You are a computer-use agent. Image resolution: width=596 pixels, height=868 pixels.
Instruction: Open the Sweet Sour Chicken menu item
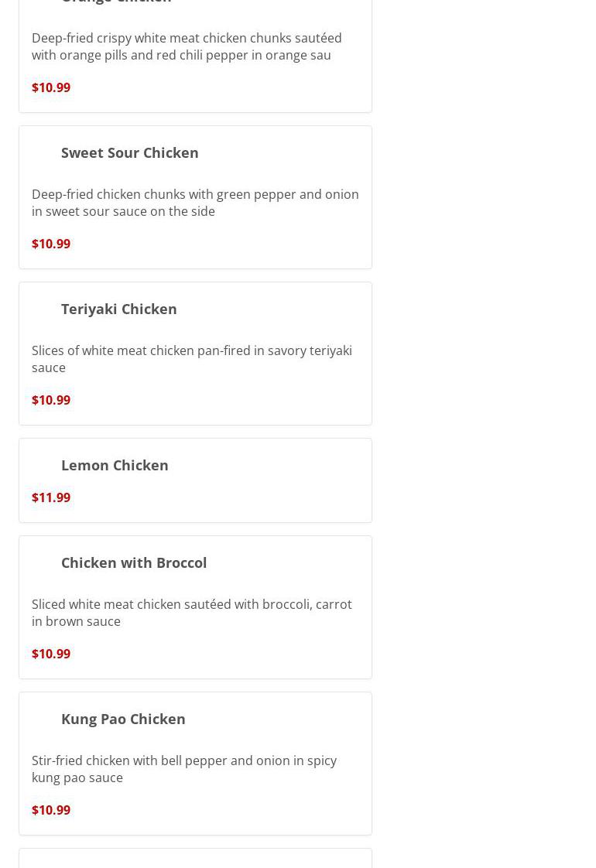coord(129,152)
